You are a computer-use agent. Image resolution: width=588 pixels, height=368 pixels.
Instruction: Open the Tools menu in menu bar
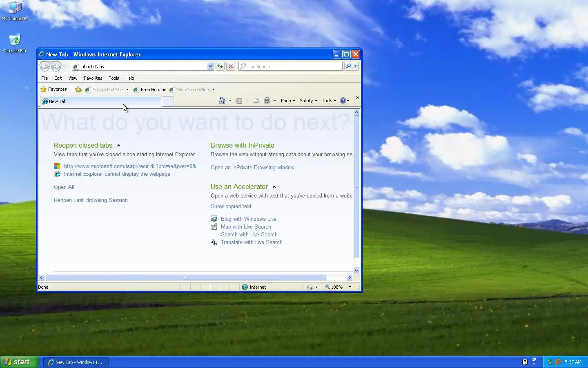114,78
